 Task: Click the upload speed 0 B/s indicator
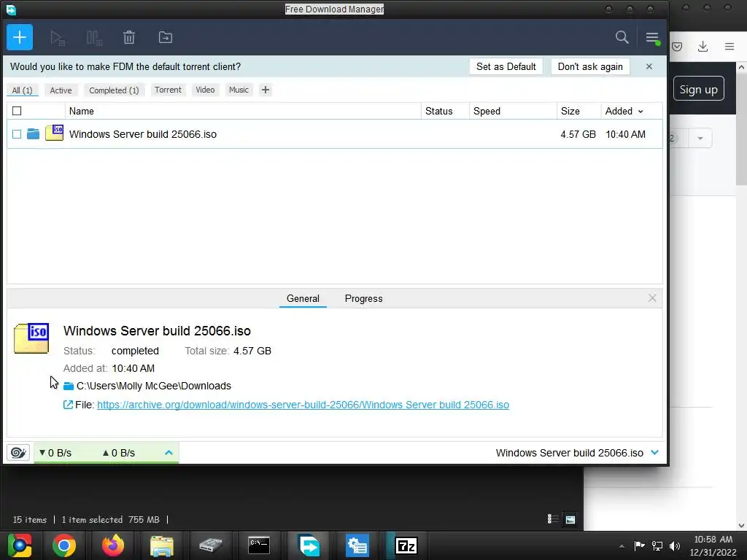pos(119,453)
